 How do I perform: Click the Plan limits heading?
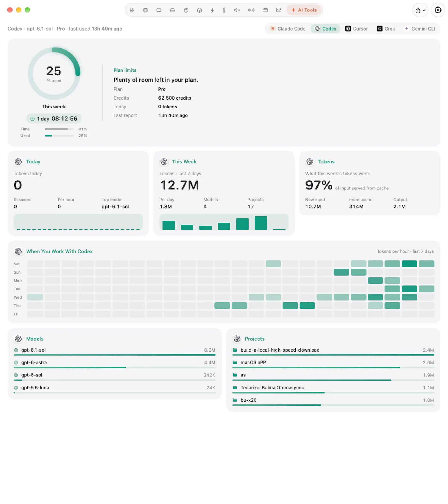(125, 70)
